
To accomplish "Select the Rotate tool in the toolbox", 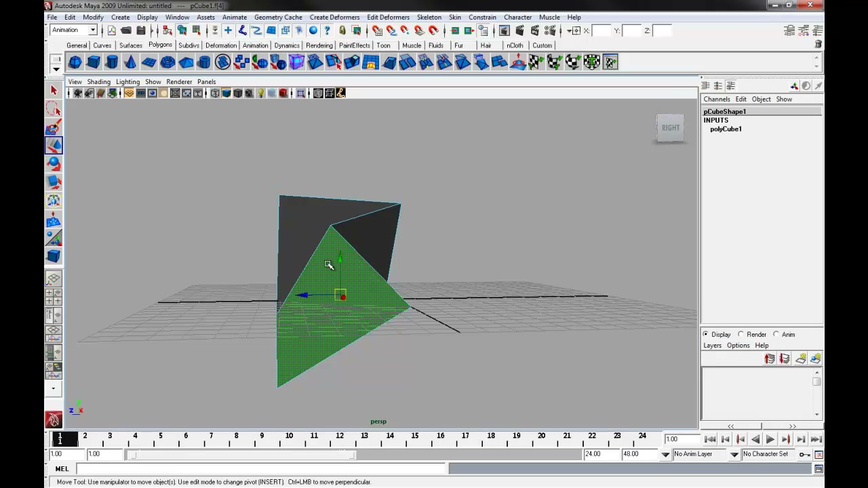I will (54, 163).
